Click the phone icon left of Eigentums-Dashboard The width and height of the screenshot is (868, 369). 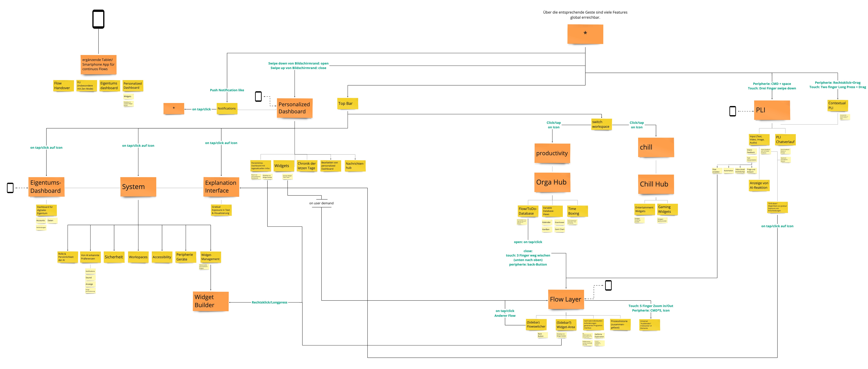[10, 188]
